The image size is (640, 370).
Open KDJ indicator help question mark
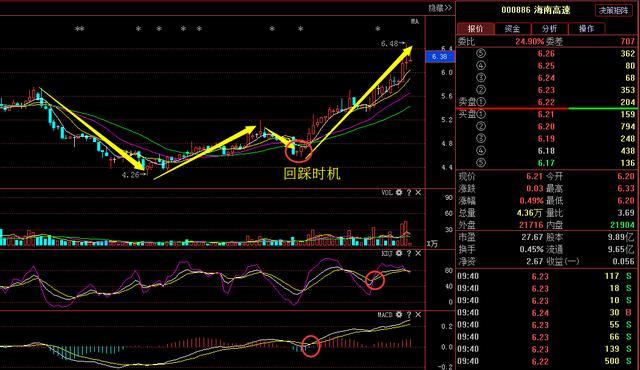409,253
